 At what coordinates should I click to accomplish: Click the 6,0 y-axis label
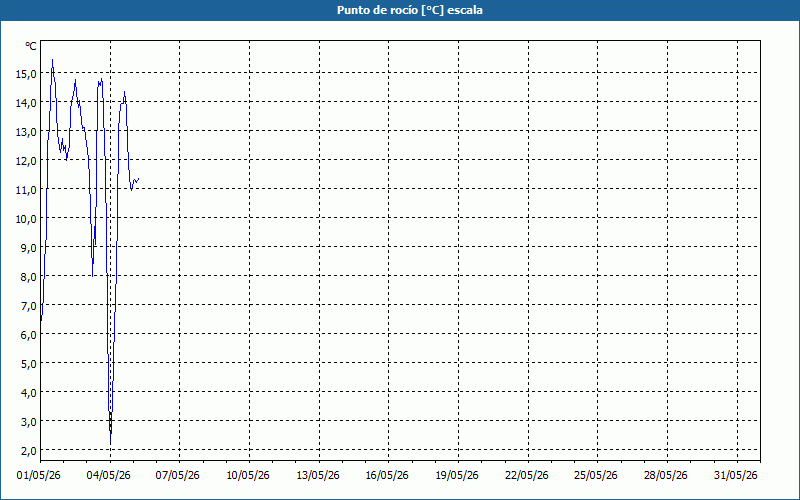coord(29,335)
